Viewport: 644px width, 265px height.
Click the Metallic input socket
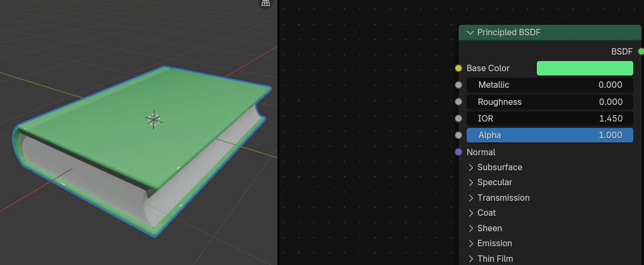(459, 85)
